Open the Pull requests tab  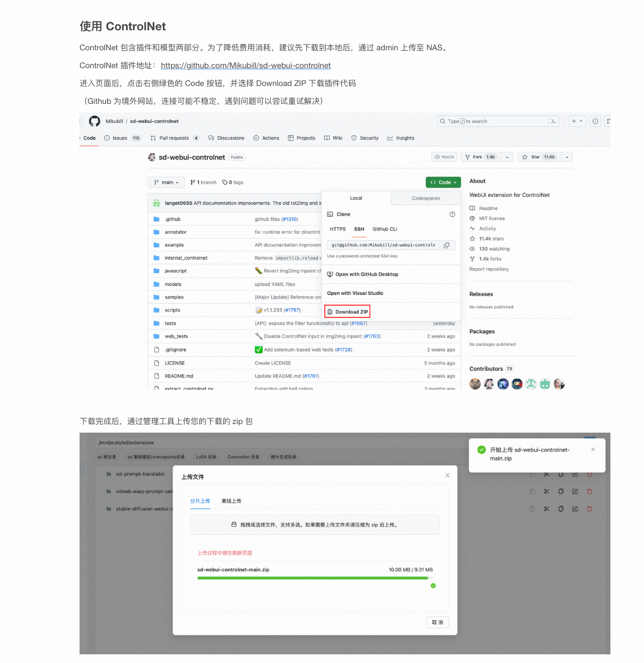(175, 138)
